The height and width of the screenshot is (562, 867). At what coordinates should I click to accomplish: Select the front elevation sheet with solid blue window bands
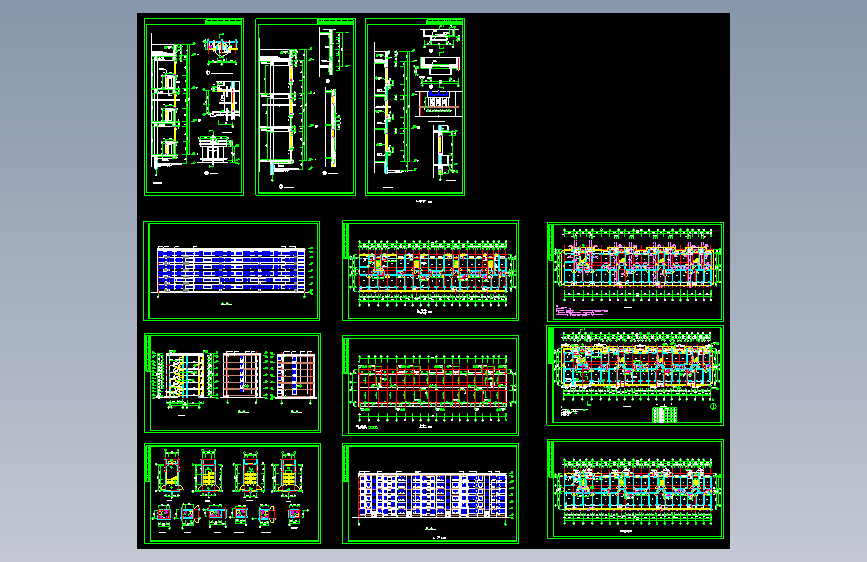(x=232, y=271)
